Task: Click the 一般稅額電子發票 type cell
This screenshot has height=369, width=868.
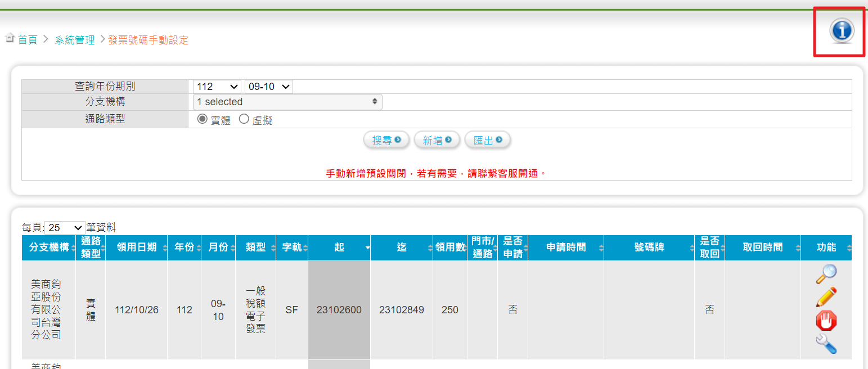Action: (x=256, y=310)
